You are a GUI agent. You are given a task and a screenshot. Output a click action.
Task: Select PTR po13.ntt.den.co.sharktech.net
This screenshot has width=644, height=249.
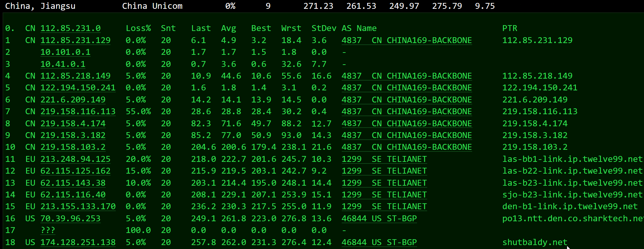[x=573, y=218]
